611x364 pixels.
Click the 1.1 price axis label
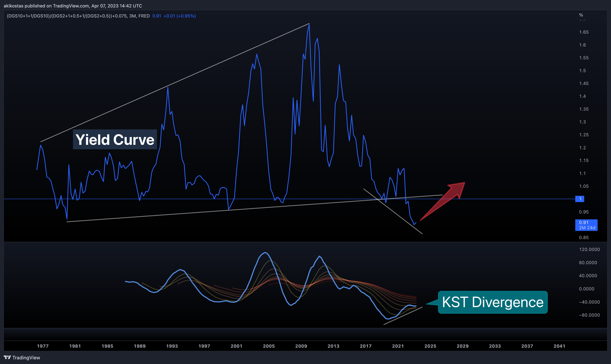tap(583, 173)
